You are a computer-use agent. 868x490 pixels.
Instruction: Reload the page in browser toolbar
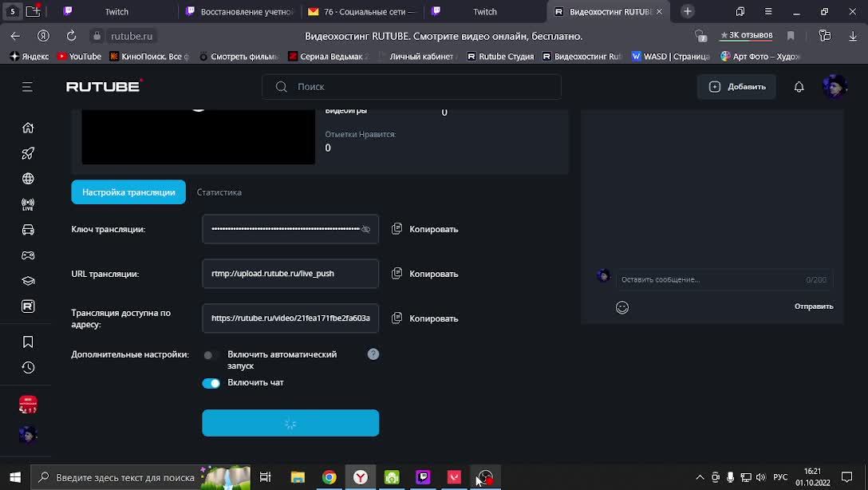72,36
